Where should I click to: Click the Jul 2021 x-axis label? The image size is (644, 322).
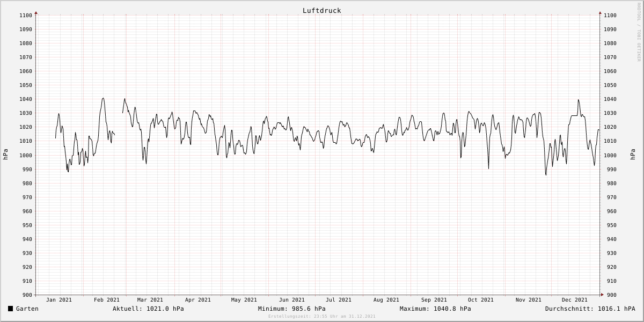[x=339, y=300]
